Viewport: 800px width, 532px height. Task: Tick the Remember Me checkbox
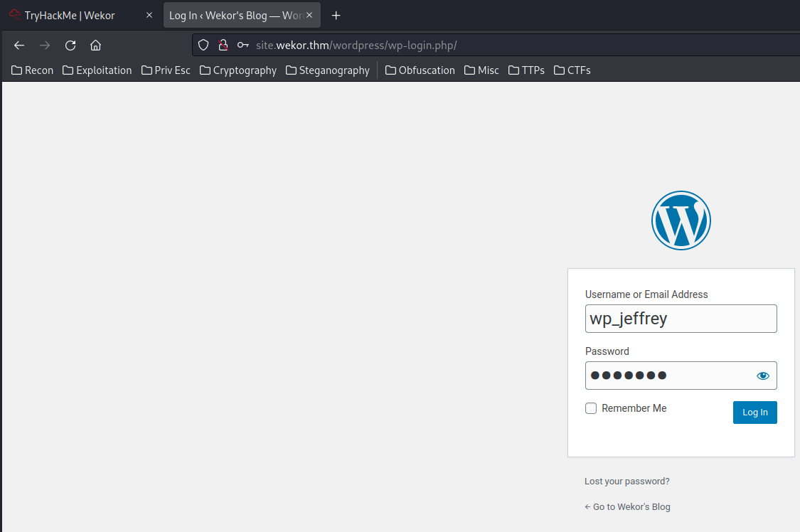[x=591, y=408]
